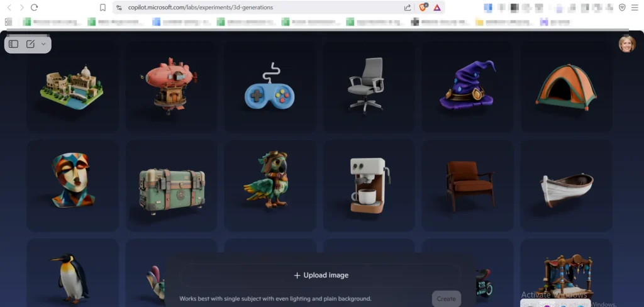Open the bookmarks apps grid icon
Image resolution: width=644 pixels, height=307 pixels.
(x=8, y=22)
